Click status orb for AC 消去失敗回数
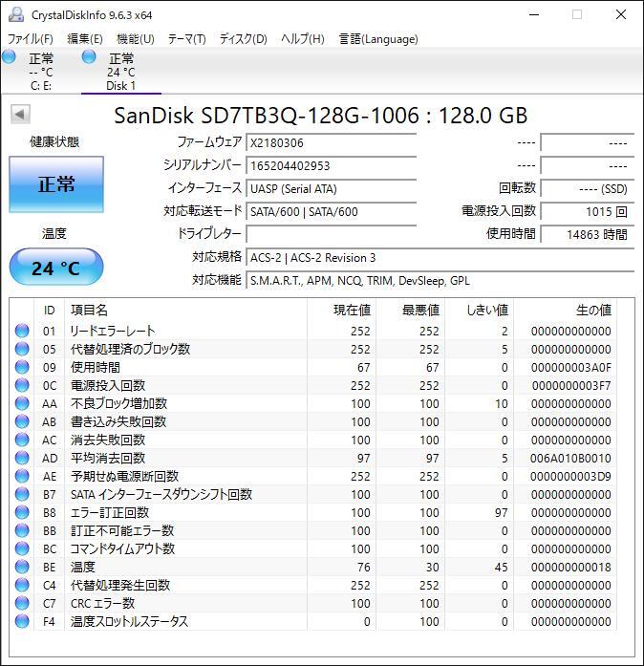Screen dimensions: 644x666 [x=22, y=440]
